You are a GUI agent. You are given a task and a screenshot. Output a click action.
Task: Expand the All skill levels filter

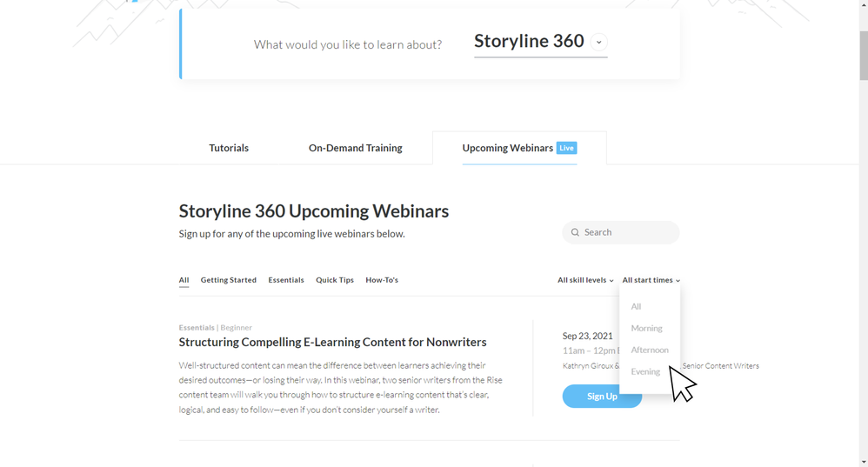pyautogui.click(x=585, y=280)
